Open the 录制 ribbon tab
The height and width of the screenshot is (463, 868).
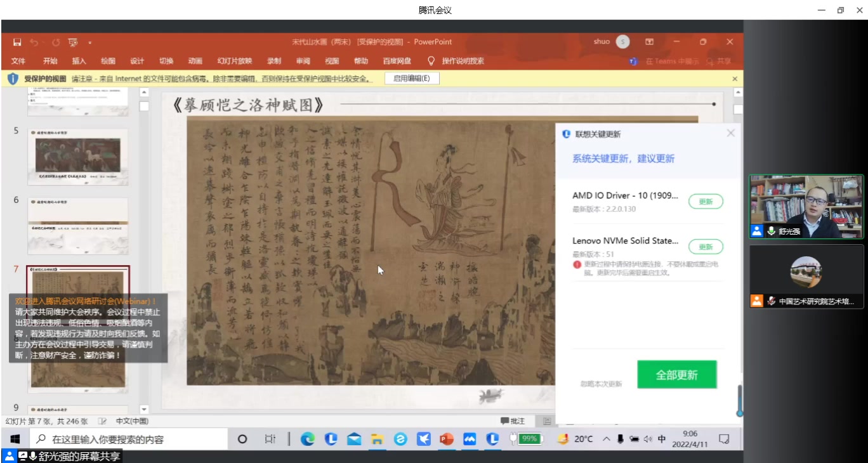coord(274,61)
